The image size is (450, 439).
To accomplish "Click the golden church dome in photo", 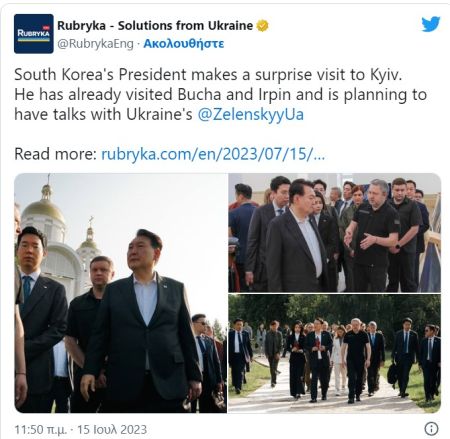I will point(43,207).
